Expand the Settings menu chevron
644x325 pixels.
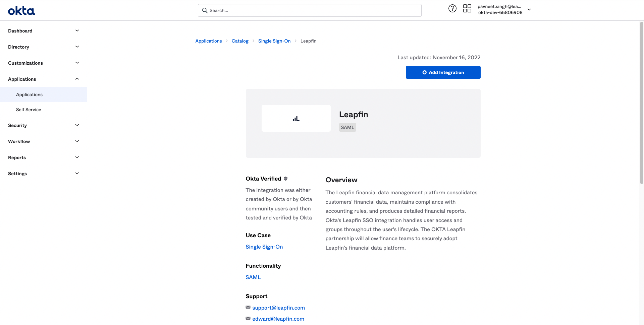click(x=77, y=174)
